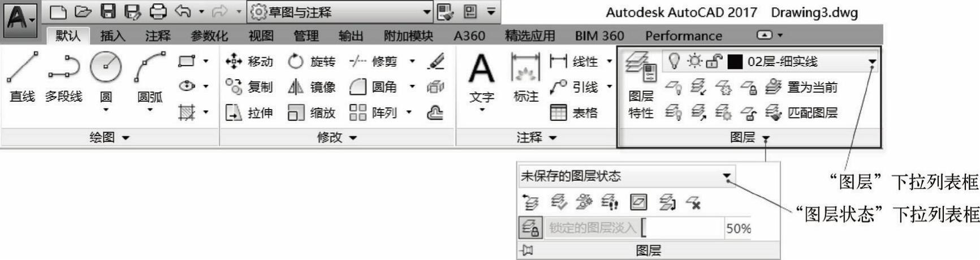The height and width of the screenshot is (260, 980).
Task: Click the layer Off icon left of 置为当前
Action: [673, 87]
